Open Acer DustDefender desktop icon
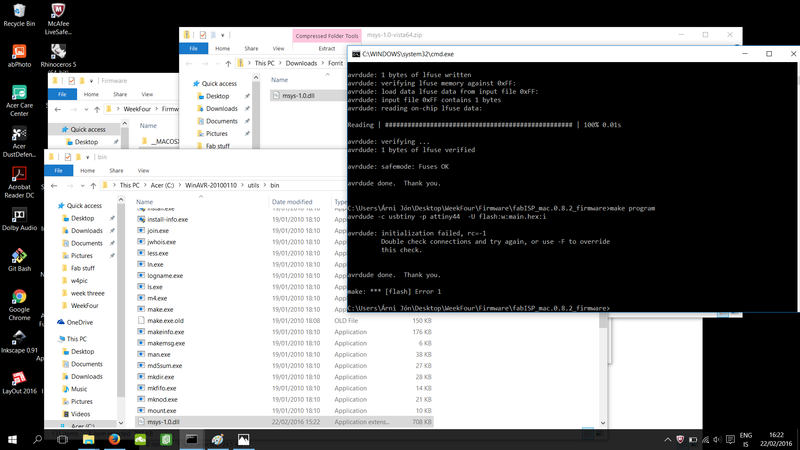This screenshot has width=800, height=450. point(19,141)
